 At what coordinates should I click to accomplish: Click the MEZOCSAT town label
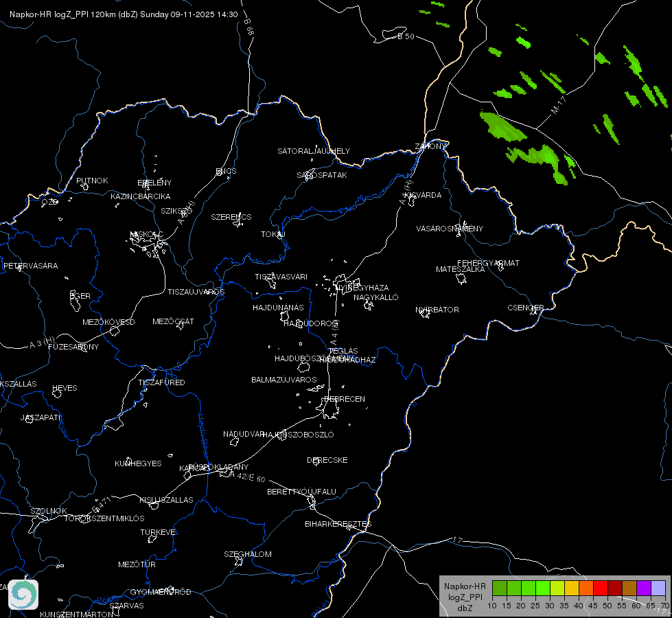tap(173, 321)
